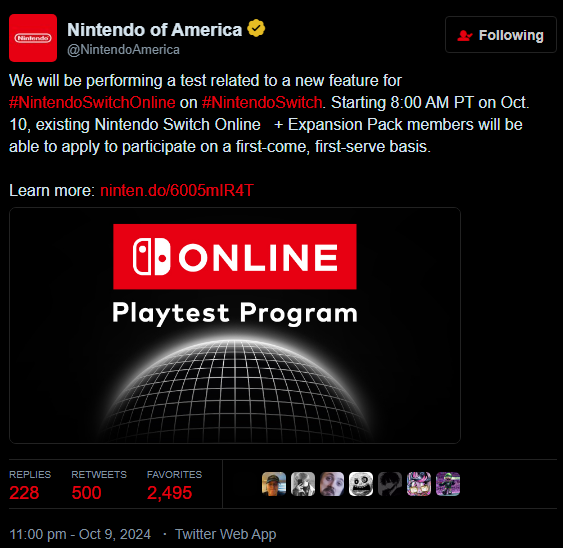The image size is (563, 548).
Task: View the 228 replies count
Action: (x=24, y=492)
